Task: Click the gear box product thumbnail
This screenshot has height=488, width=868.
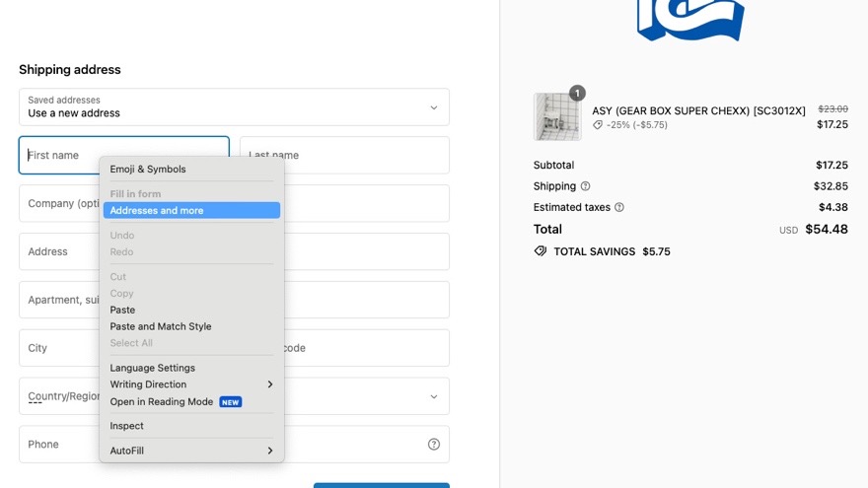Action: tap(557, 116)
